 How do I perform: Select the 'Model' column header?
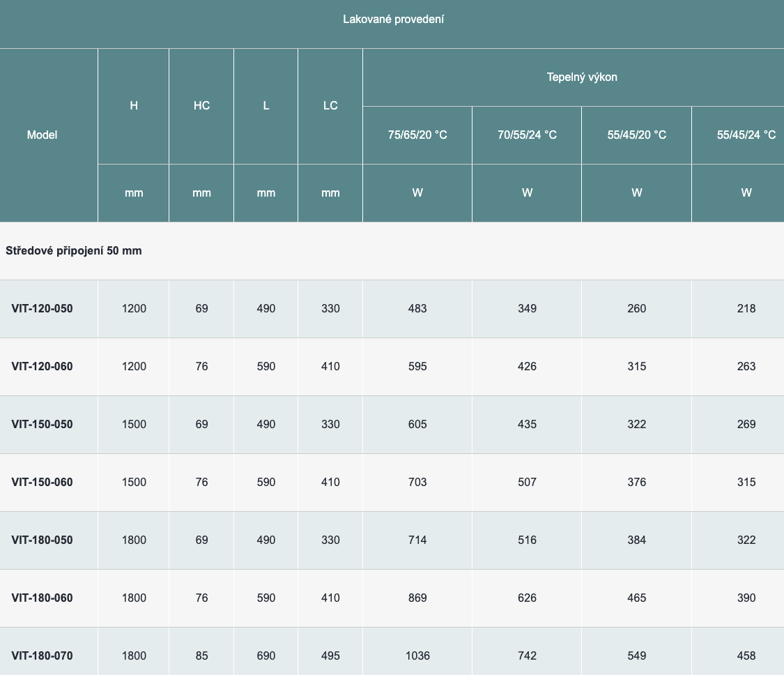pyautogui.click(x=42, y=135)
